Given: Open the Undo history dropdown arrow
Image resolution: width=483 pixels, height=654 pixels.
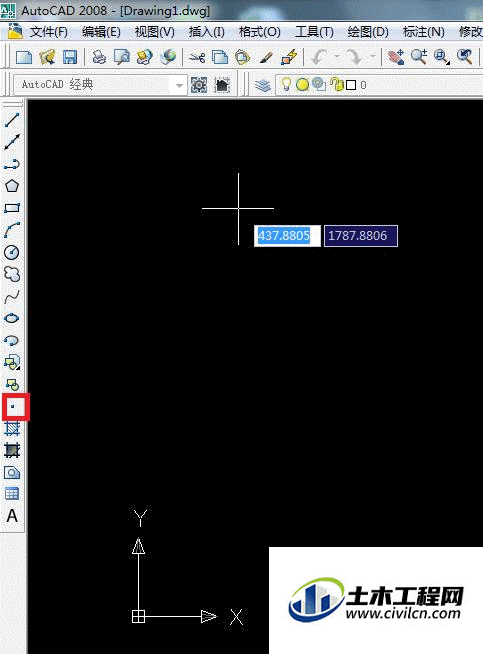Looking at the screenshot, I should tap(336, 57).
